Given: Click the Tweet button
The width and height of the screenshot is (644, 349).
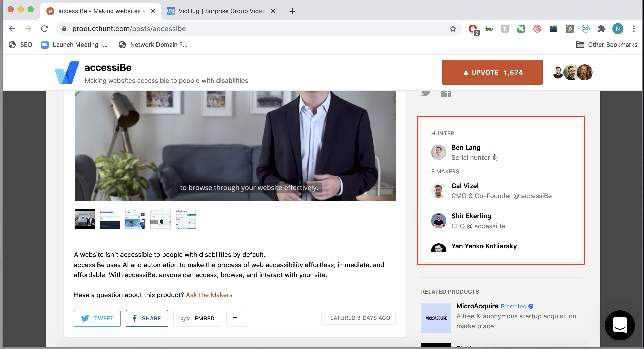Looking at the screenshot, I should [97, 318].
